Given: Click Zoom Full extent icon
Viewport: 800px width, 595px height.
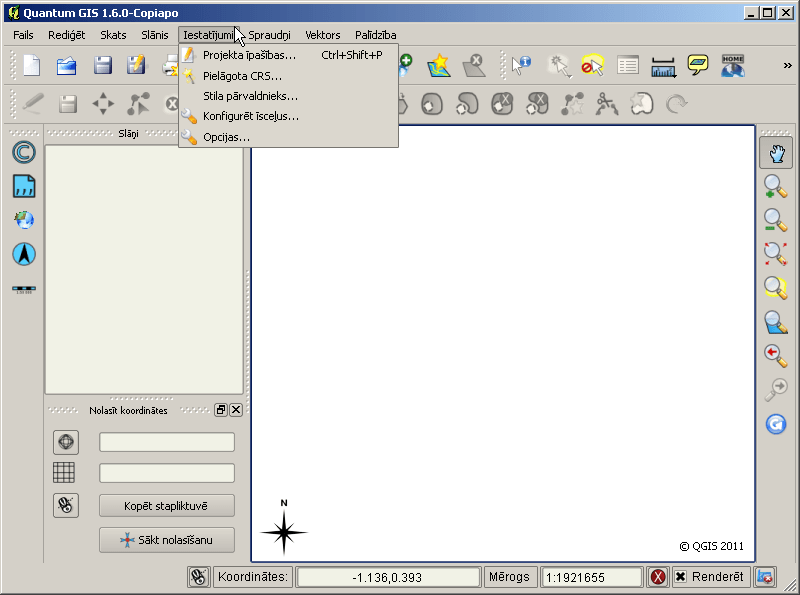Looking at the screenshot, I should click(776, 254).
